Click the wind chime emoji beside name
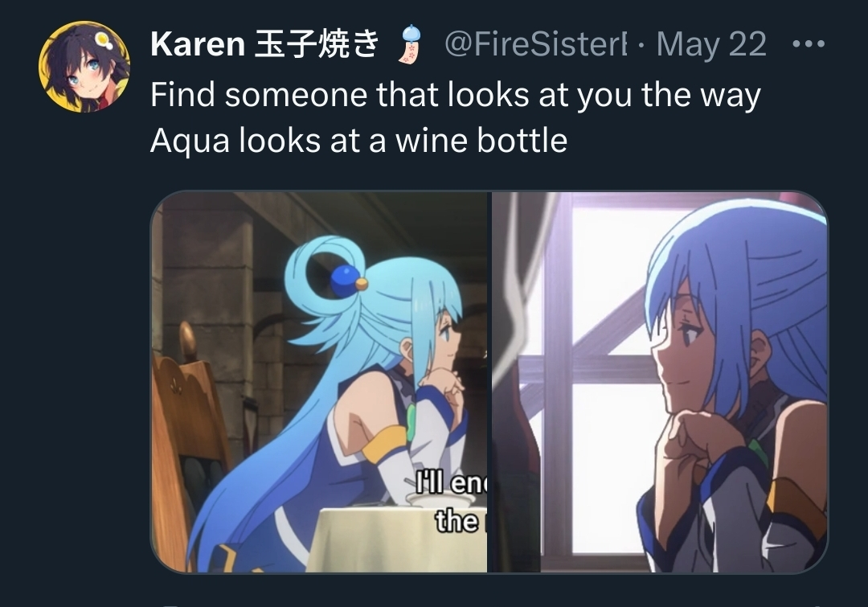The height and width of the screenshot is (607, 868). (x=410, y=44)
